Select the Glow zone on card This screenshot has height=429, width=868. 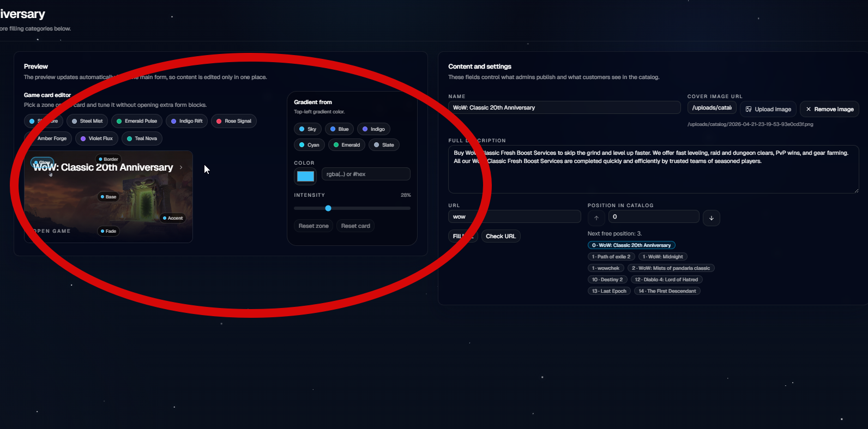point(42,162)
